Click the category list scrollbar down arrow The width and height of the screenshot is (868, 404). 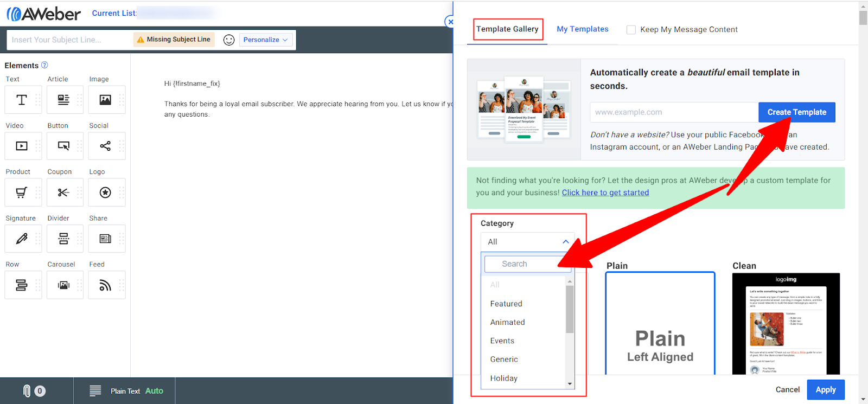(x=570, y=384)
